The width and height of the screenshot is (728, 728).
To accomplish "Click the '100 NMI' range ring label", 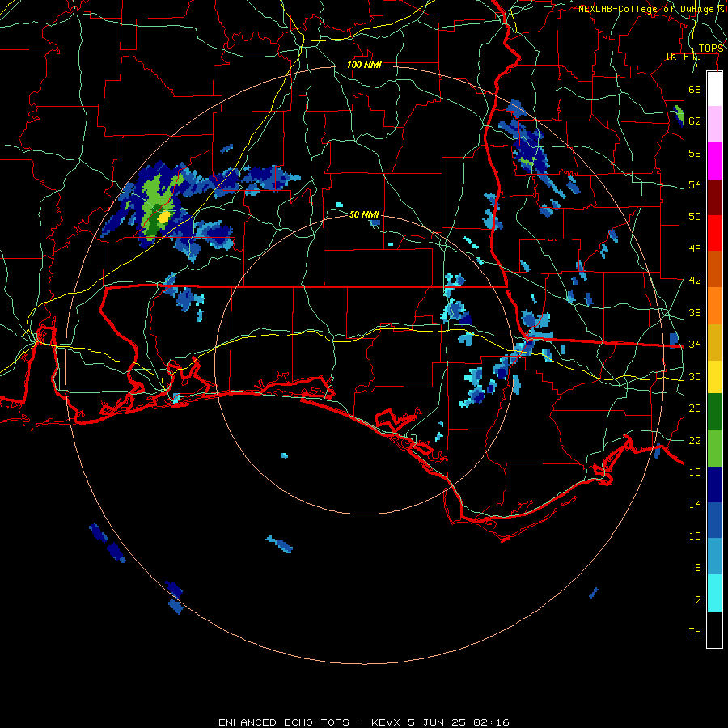I will coord(365,65).
